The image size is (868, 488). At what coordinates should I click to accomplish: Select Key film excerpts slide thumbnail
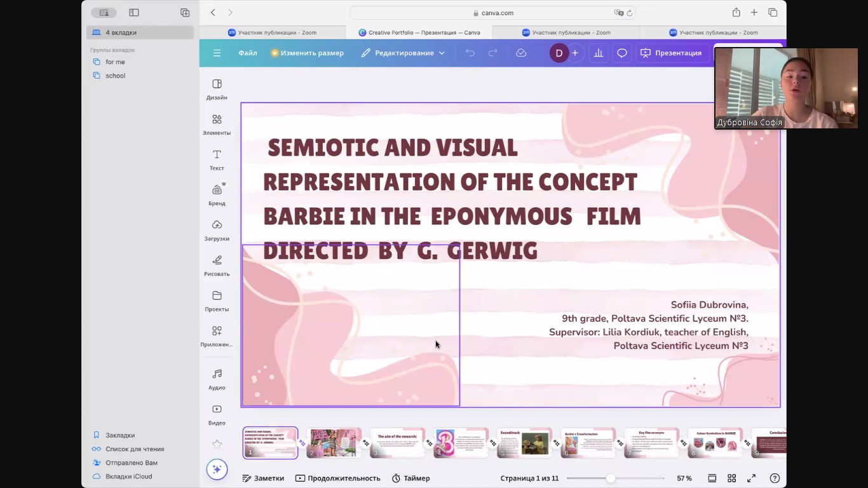point(651,442)
